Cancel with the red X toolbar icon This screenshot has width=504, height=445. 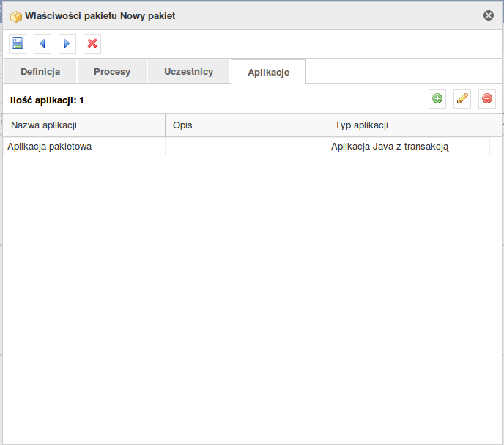pyautogui.click(x=92, y=43)
